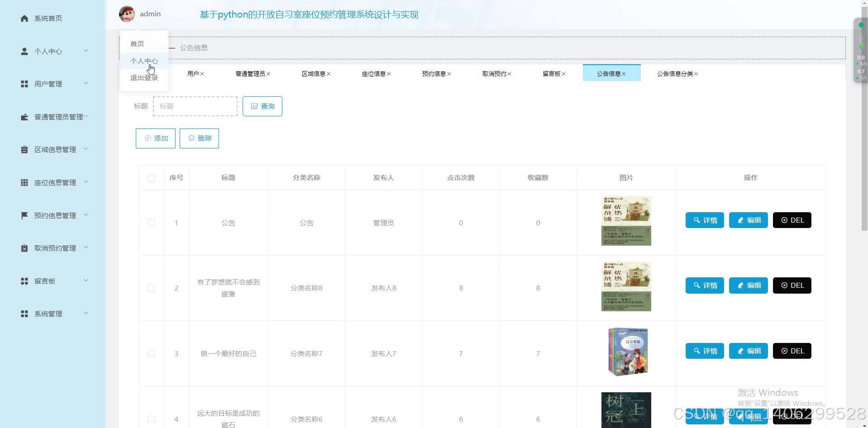Image resolution: width=868 pixels, height=428 pixels.
Task: Close the 公告信息 tab with its x
Action: (x=624, y=74)
